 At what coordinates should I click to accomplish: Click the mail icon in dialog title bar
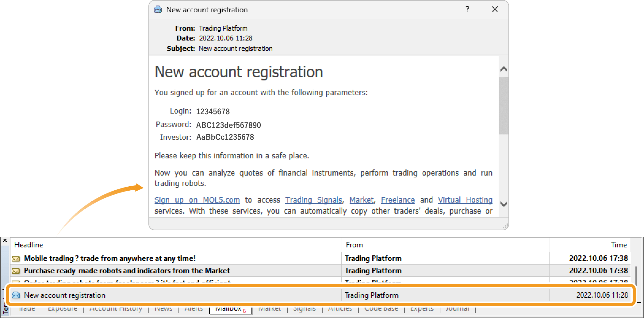coord(158,10)
